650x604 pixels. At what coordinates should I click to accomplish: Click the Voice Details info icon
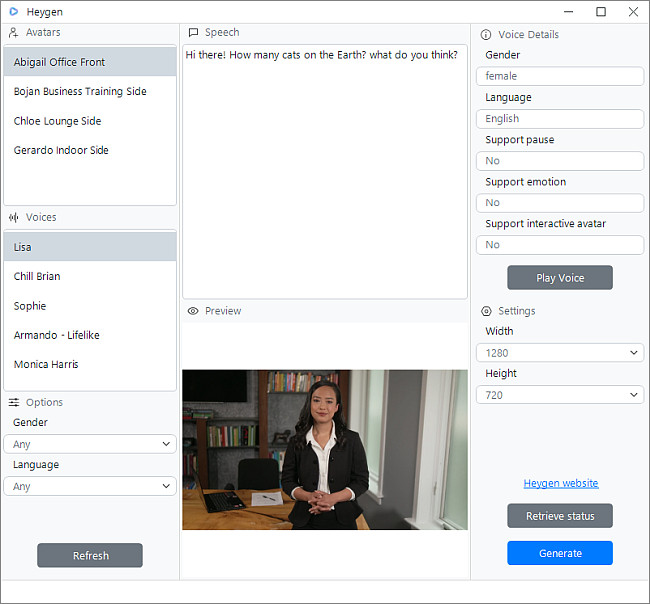[x=486, y=34]
